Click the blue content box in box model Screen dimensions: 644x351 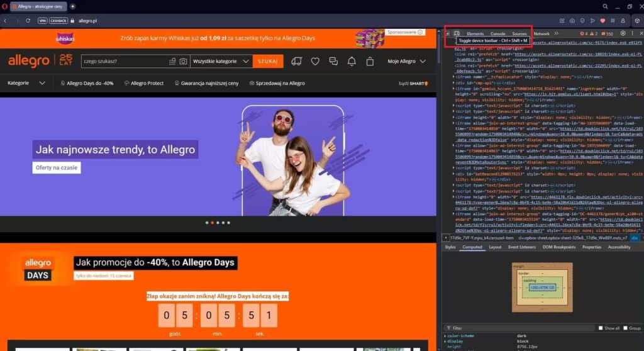[542, 287]
